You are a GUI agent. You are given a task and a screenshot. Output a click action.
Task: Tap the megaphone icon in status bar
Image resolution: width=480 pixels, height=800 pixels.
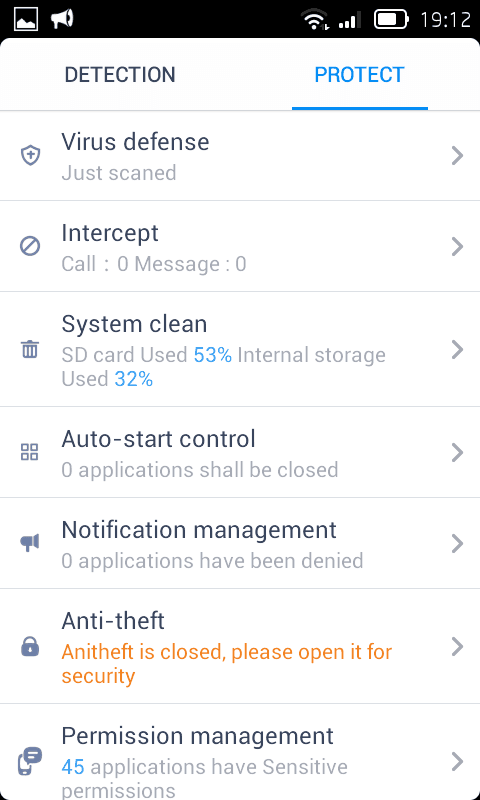coord(62,19)
